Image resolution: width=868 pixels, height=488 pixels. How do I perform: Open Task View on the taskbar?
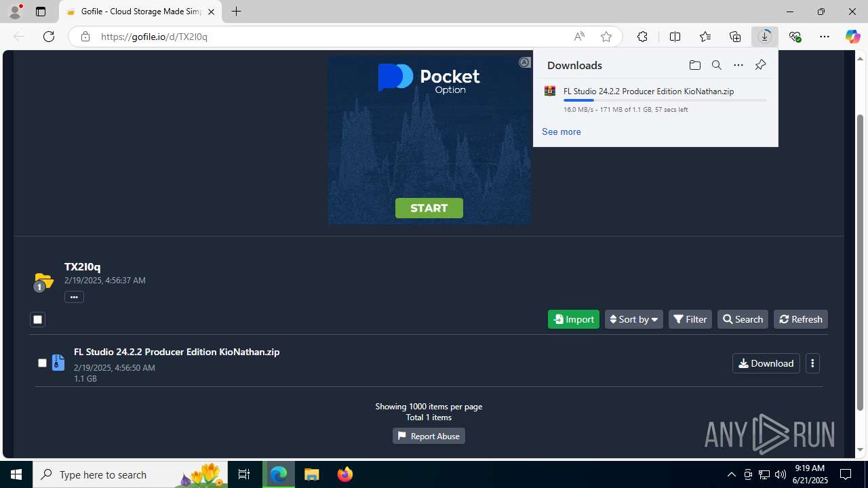[244, 474]
